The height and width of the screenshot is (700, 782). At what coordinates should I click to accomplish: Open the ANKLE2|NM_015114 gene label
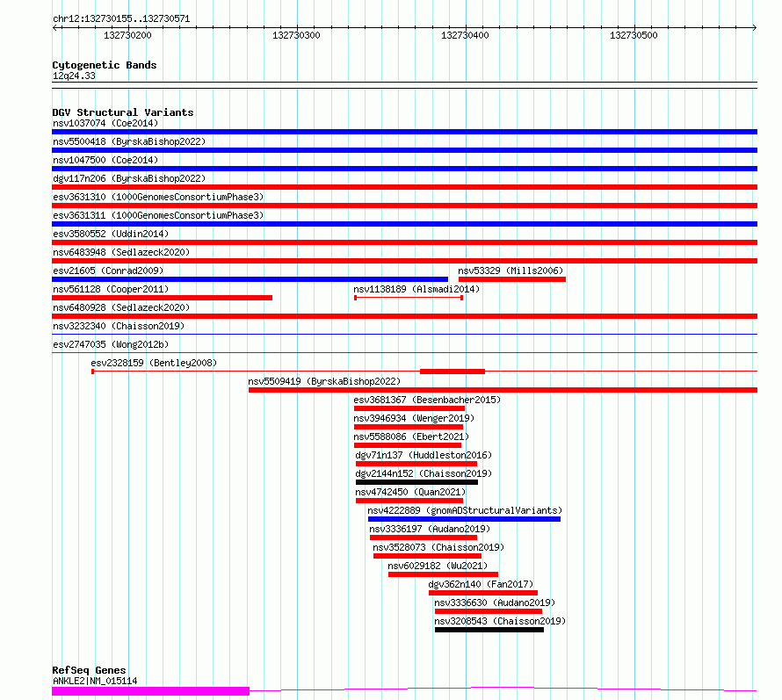(95, 681)
